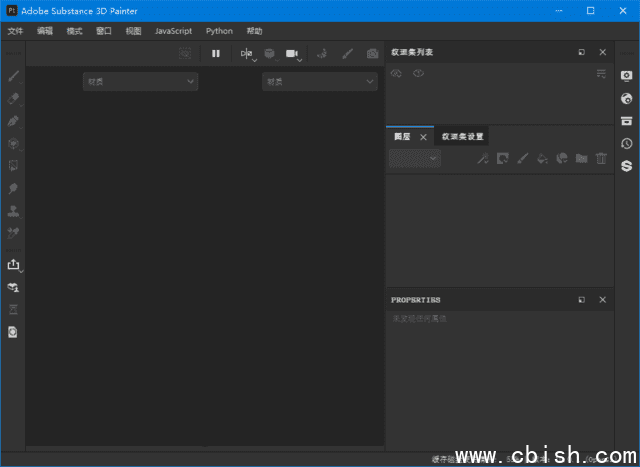Screen dimensions: 640x467
Task: Click the bottom document resource icon in left toolbar
Action: 13,332
